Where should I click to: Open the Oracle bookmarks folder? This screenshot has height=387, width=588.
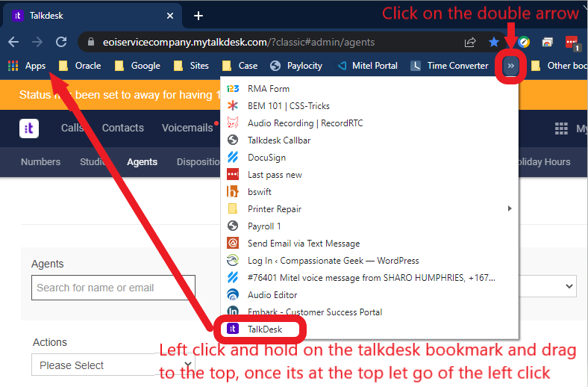point(80,66)
